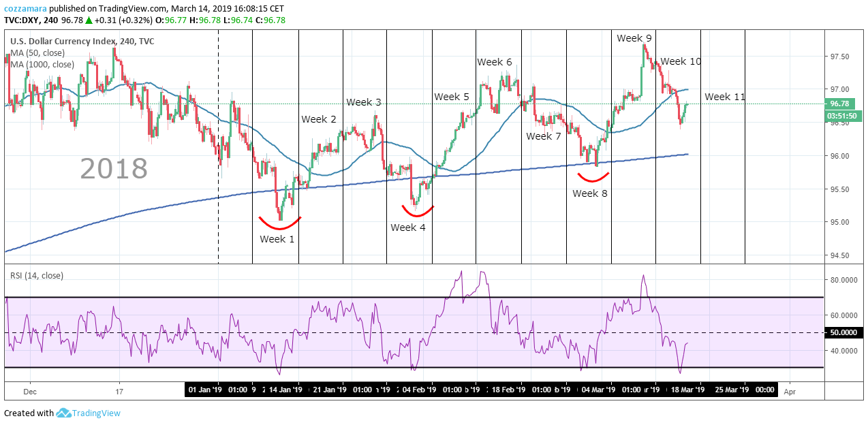Click the Week 2 label
Screen dimensions: 868x425
[x=319, y=119]
